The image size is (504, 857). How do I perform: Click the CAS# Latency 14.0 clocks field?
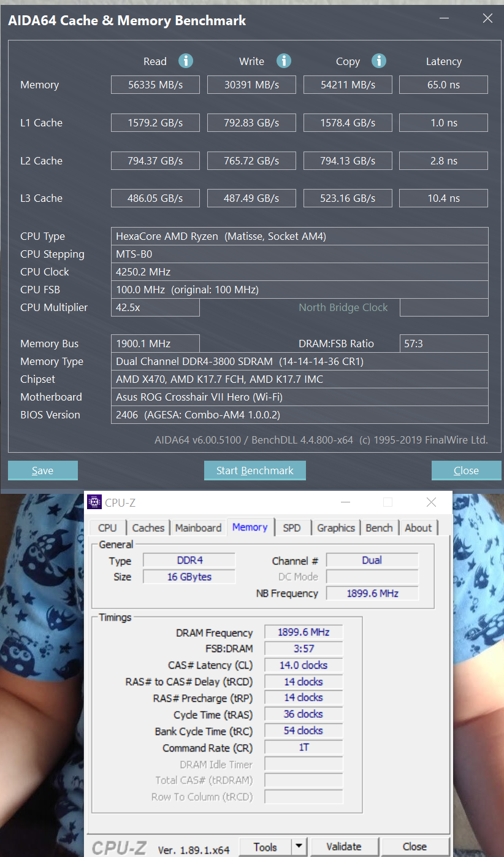pos(304,665)
